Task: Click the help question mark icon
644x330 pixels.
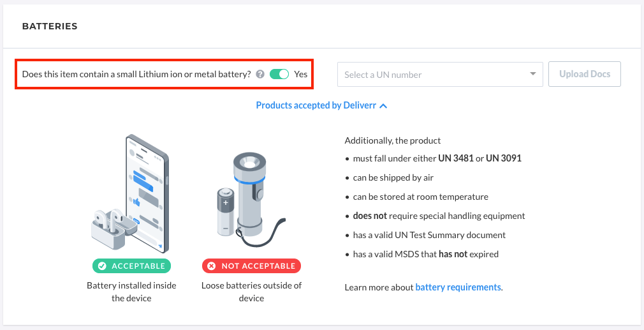Action: 260,75
